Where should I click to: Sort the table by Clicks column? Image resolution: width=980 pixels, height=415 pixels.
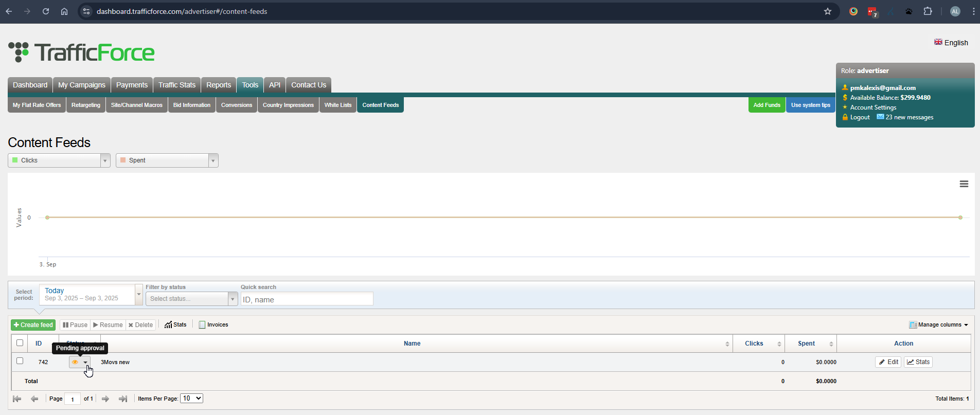759,344
